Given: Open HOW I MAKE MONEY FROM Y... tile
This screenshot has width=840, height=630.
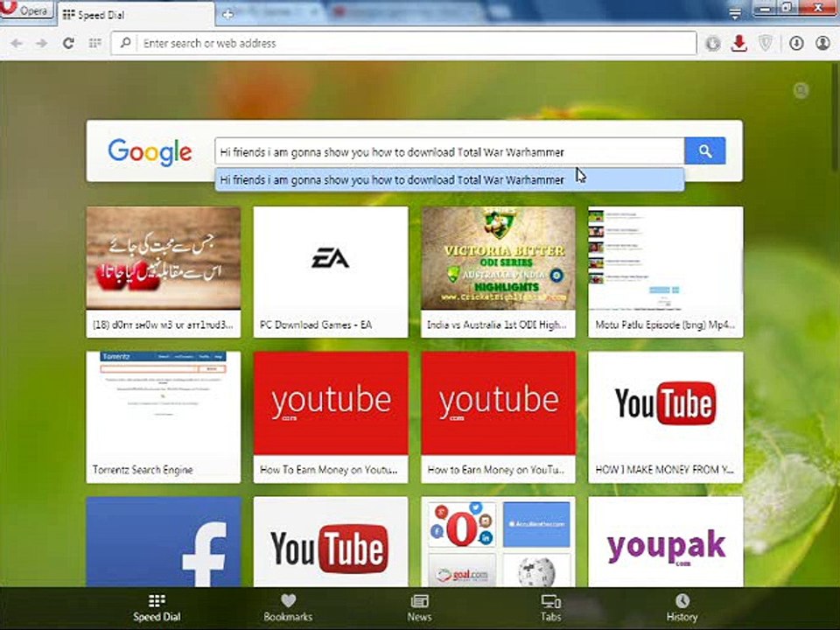Looking at the screenshot, I should pyautogui.click(x=665, y=417).
